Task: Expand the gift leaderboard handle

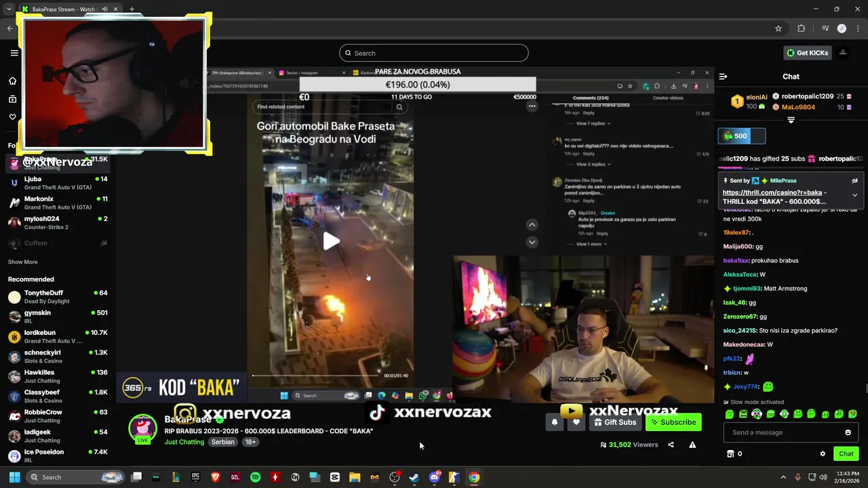Action: 791,120
